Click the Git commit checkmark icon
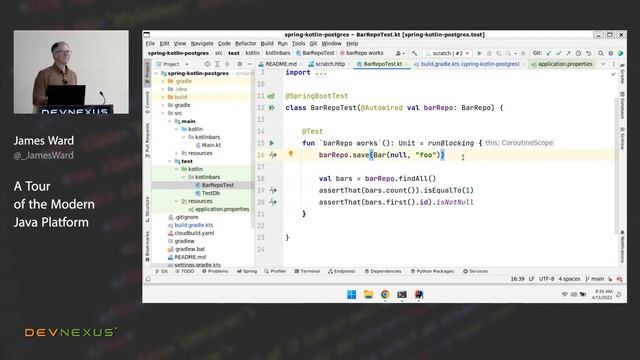The image size is (640, 360). (x=558, y=53)
